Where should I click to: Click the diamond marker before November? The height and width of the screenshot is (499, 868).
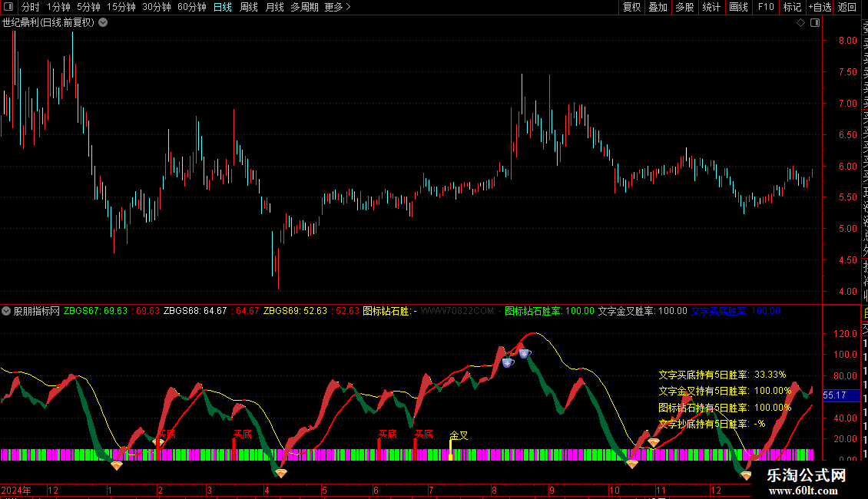pos(654,442)
